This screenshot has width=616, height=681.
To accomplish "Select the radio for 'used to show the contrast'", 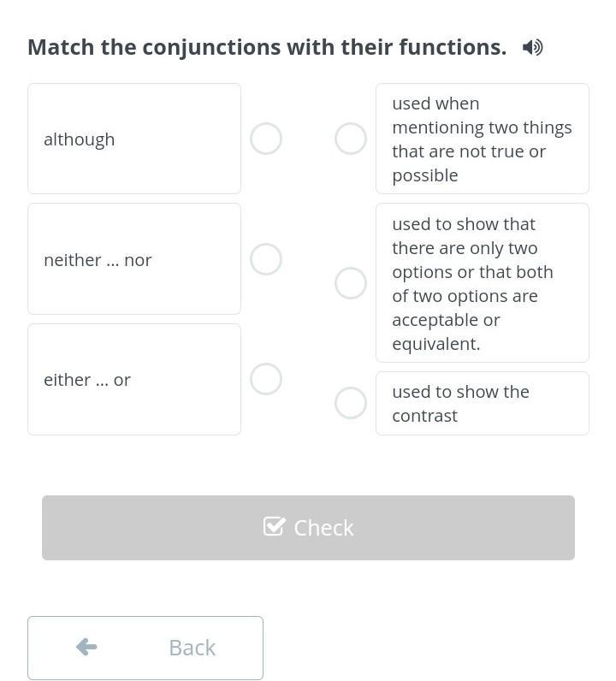I will click(x=351, y=403).
